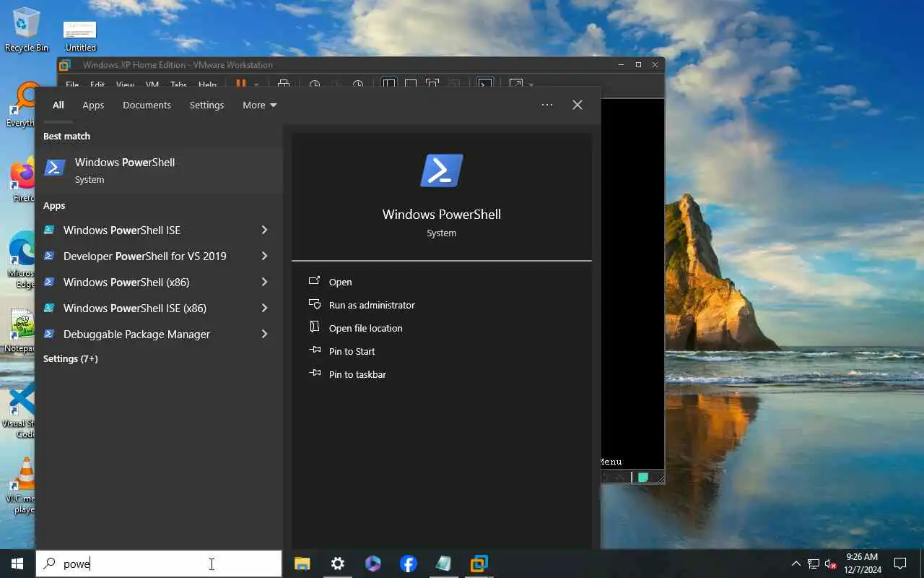Viewport: 924px width, 578px height.
Task: Select the Microsoft Edge desktop shortcut
Action: point(22,259)
